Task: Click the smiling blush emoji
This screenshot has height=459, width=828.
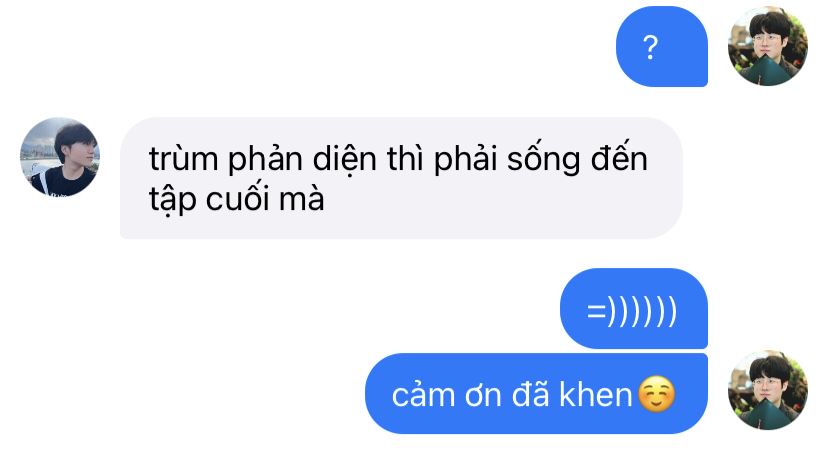Action: [x=656, y=394]
